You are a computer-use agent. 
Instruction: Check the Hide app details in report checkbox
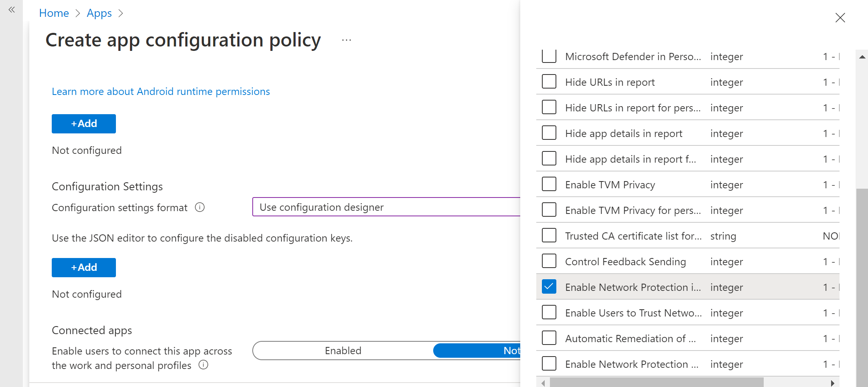pyautogui.click(x=549, y=133)
